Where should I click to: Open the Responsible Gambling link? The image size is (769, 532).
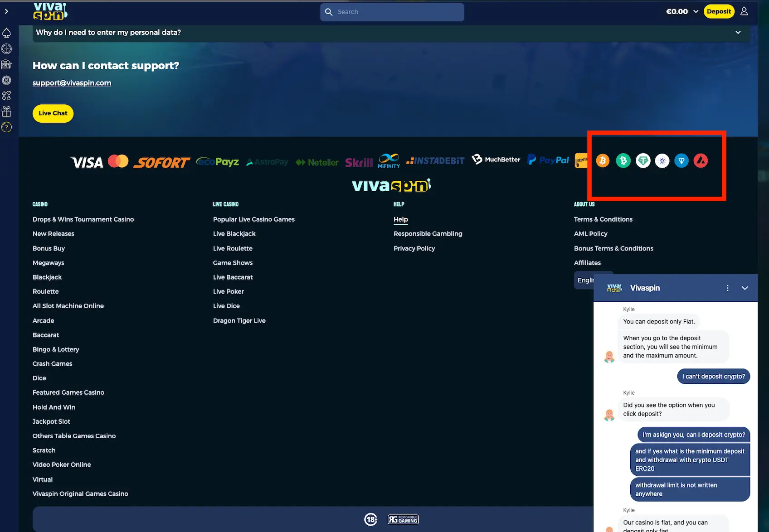point(428,234)
